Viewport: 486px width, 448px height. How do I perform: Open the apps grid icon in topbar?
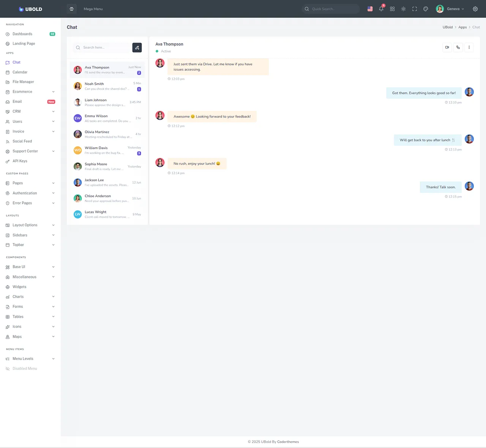tap(392, 9)
